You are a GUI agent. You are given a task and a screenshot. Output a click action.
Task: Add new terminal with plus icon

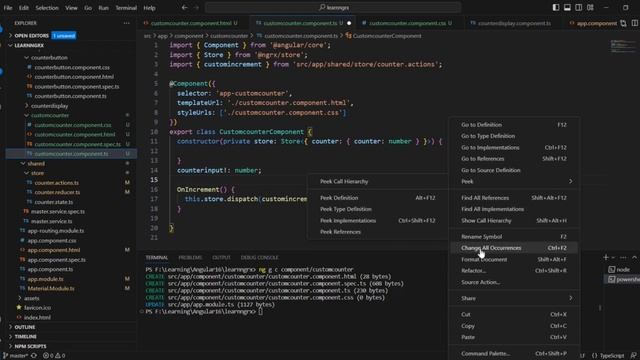point(606,257)
